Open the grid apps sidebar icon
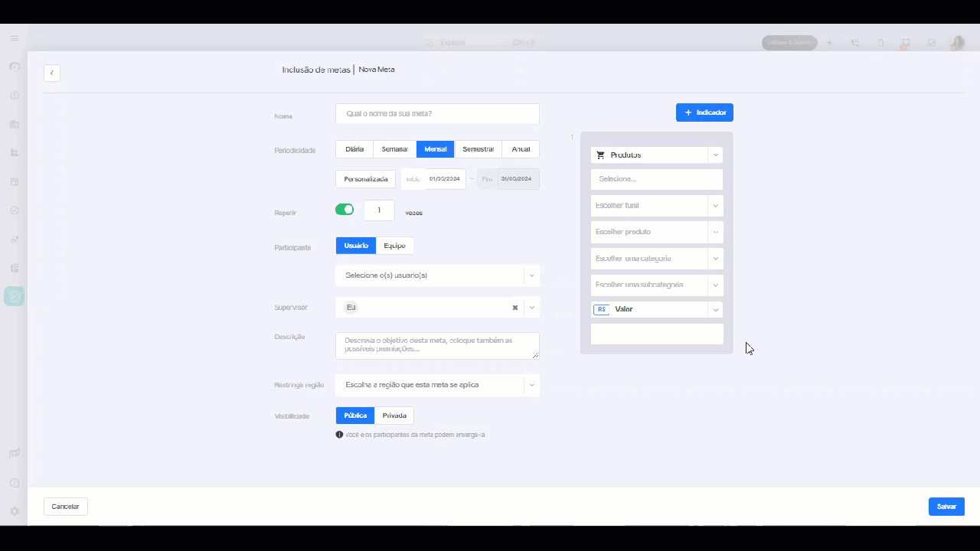The image size is (980, 551). (15, 268)
